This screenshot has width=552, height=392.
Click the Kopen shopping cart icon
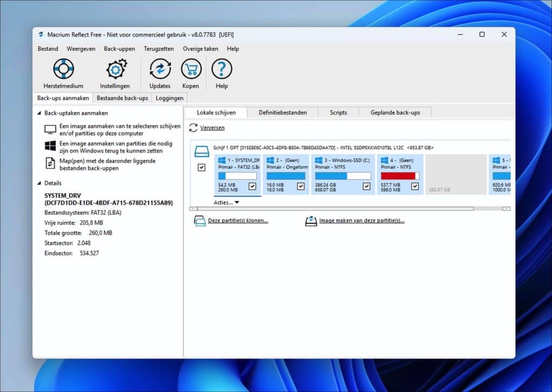tap(191, 69)
